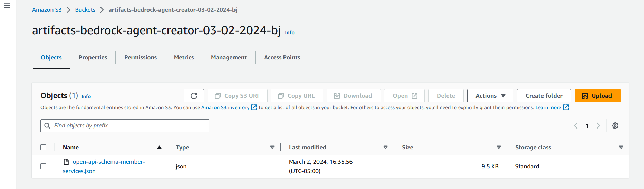Sort by Name using ascending arrow
Image resolution: width=644 pixels, height=189 pixels.
(159, 147)
